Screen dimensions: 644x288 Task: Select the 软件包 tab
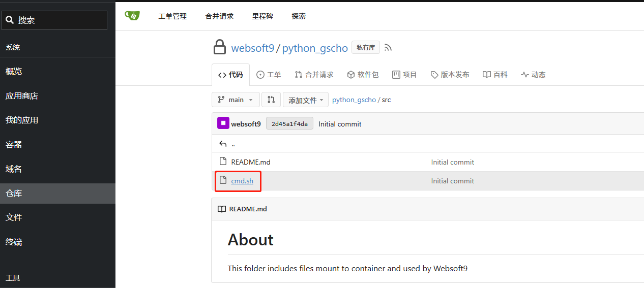point(363,75)
